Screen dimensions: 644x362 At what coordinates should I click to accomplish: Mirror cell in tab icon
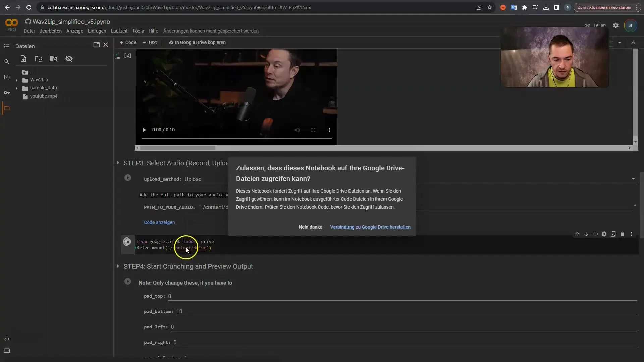[x=613, y=234]
